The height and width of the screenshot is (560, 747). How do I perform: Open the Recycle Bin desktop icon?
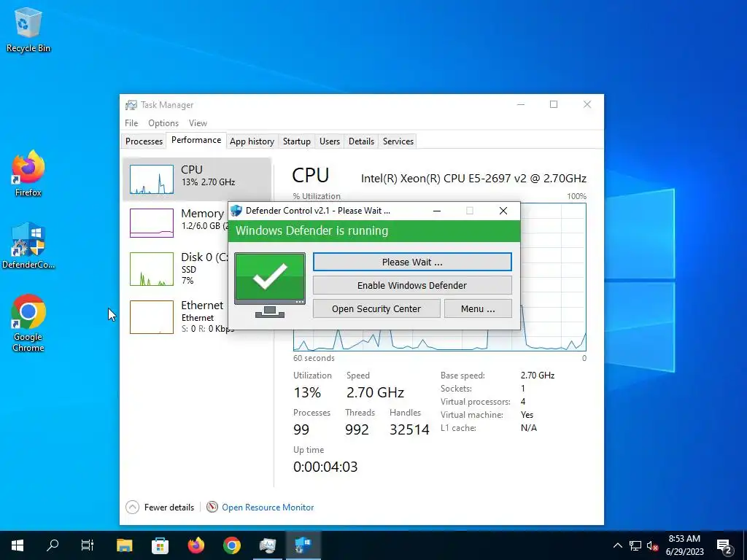(28, 29)
